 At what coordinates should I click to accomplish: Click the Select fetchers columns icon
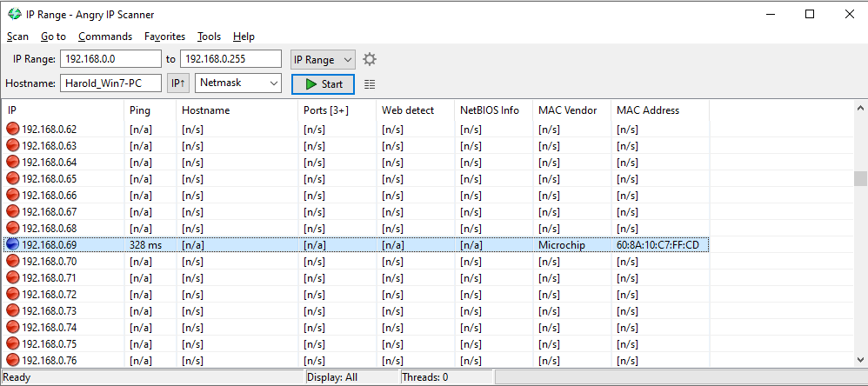370,84
